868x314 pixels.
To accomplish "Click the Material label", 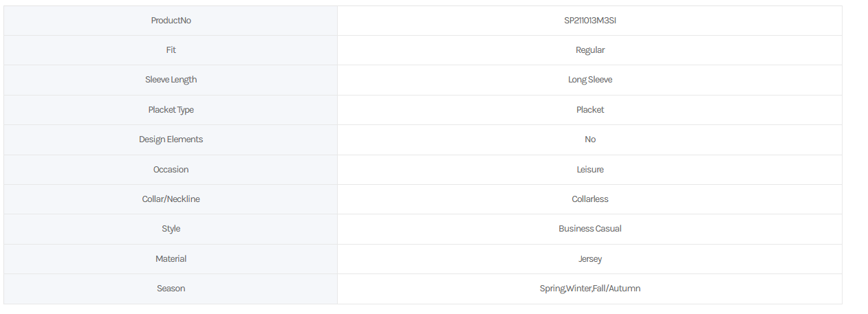I will (x=171, y=259).
